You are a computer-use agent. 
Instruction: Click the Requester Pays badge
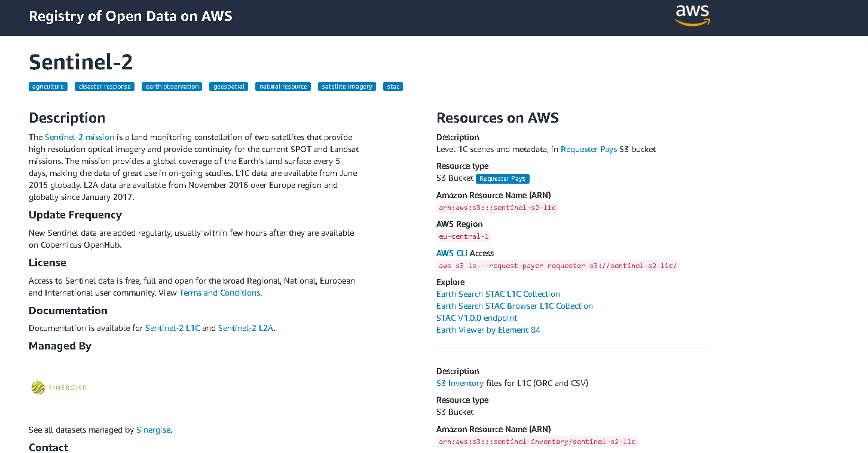(503, 178)
